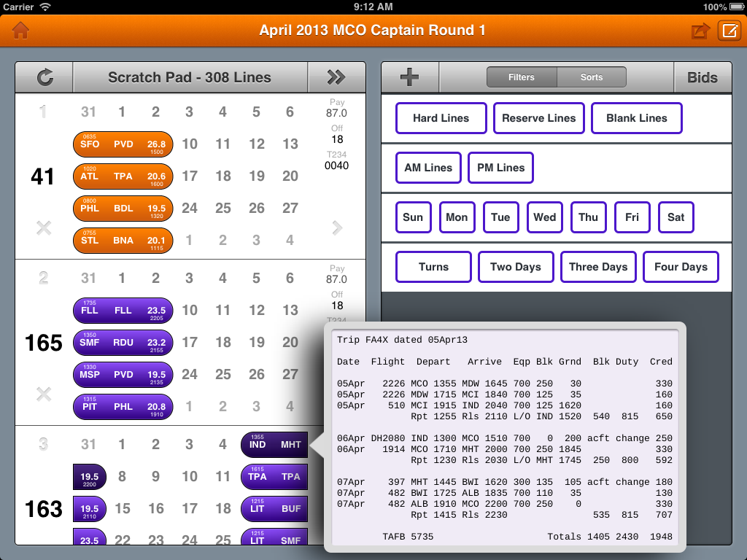
Task: Select line number 163
Action: coord(43,508)
